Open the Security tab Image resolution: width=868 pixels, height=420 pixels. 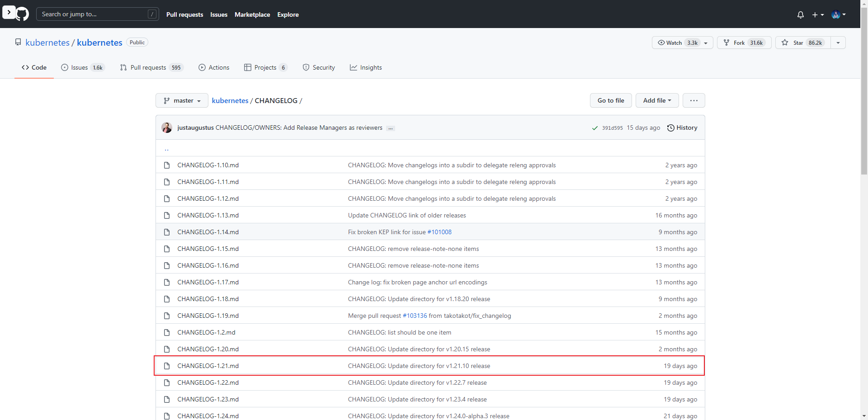point(319,67)
